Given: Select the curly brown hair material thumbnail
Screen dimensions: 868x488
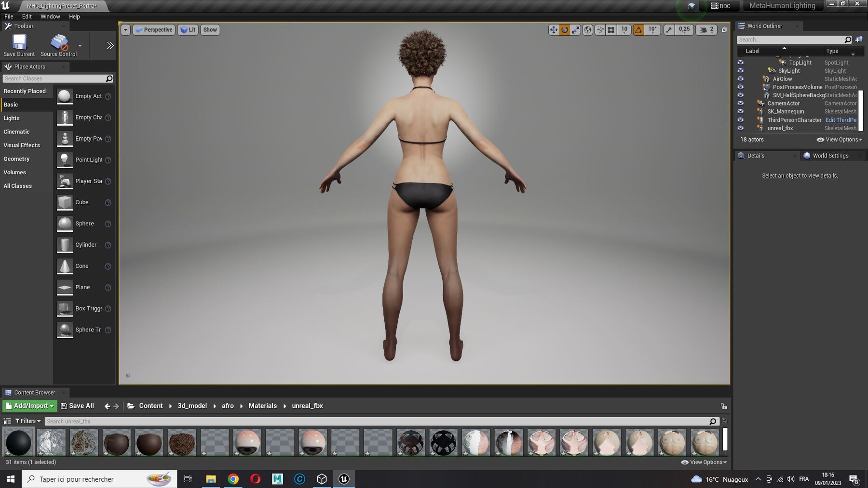Looking at the screenshot, I should point(182,442).
